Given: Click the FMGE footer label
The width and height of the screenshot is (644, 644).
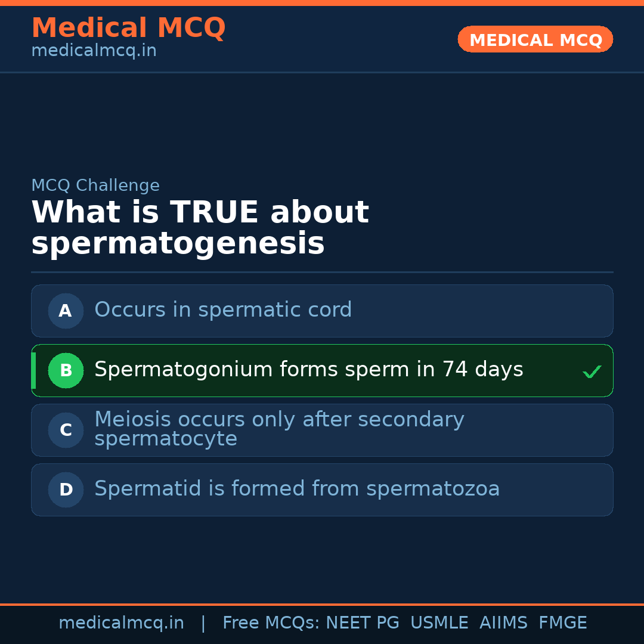Looking at the screenshot, I should pos(562,622).
